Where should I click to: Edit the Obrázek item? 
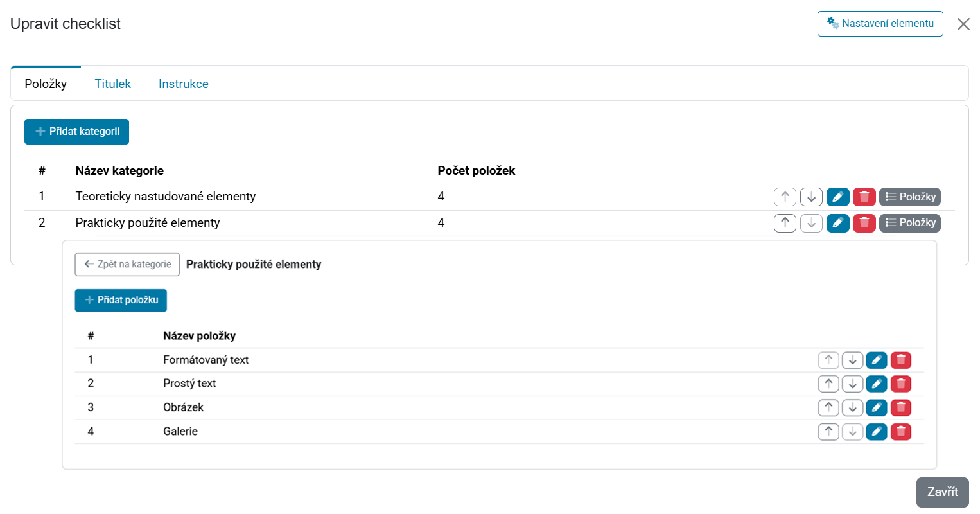coord(877,408)
